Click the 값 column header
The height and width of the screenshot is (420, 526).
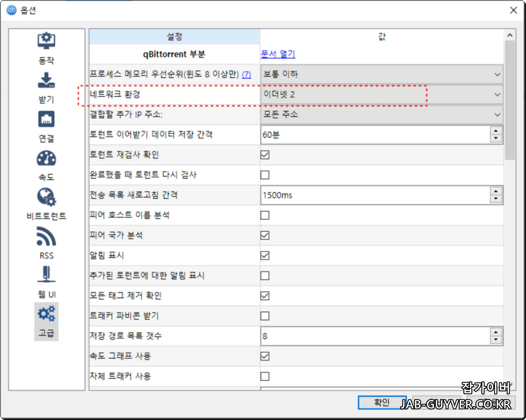click(382, 37)
